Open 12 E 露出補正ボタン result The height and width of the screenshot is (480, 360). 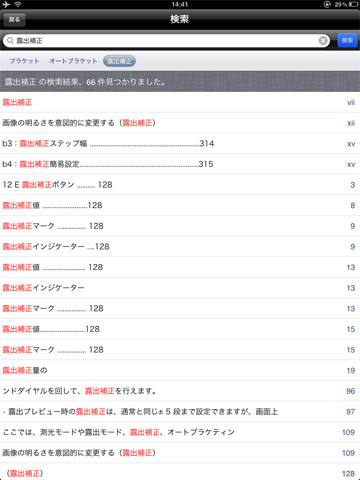180,185
